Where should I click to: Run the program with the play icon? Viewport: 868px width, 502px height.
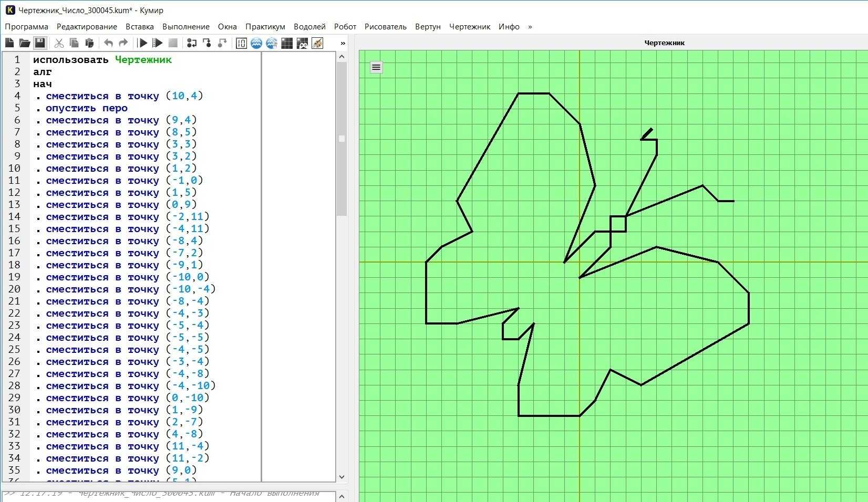coord(142,43)
